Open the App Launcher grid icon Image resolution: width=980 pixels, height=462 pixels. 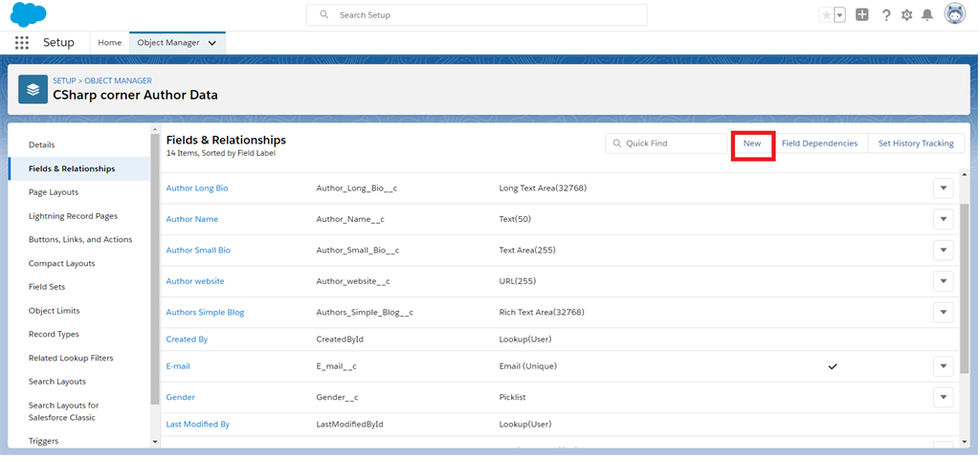(x=22, y=42)
